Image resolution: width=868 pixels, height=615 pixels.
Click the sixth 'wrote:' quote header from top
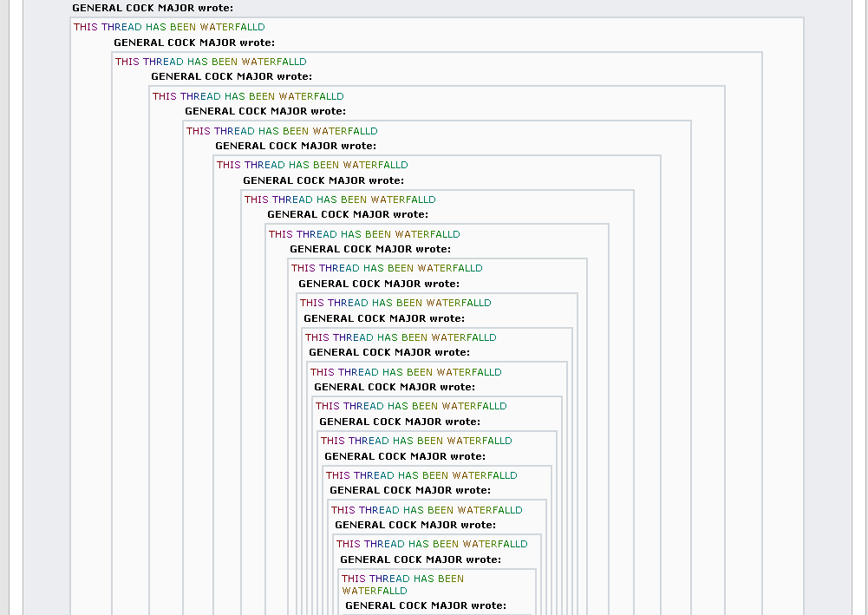323,180
